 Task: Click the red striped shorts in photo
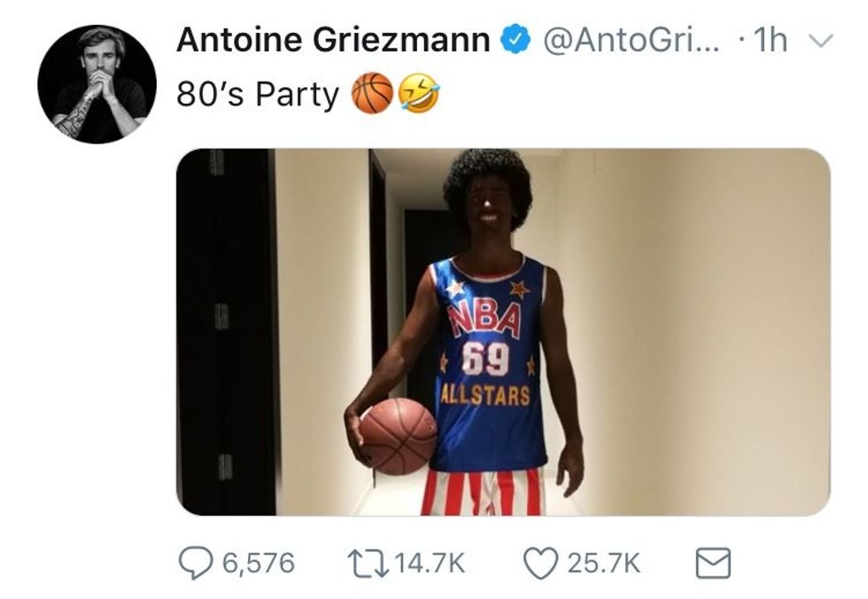pyautogui.click(x=483, y=493)
